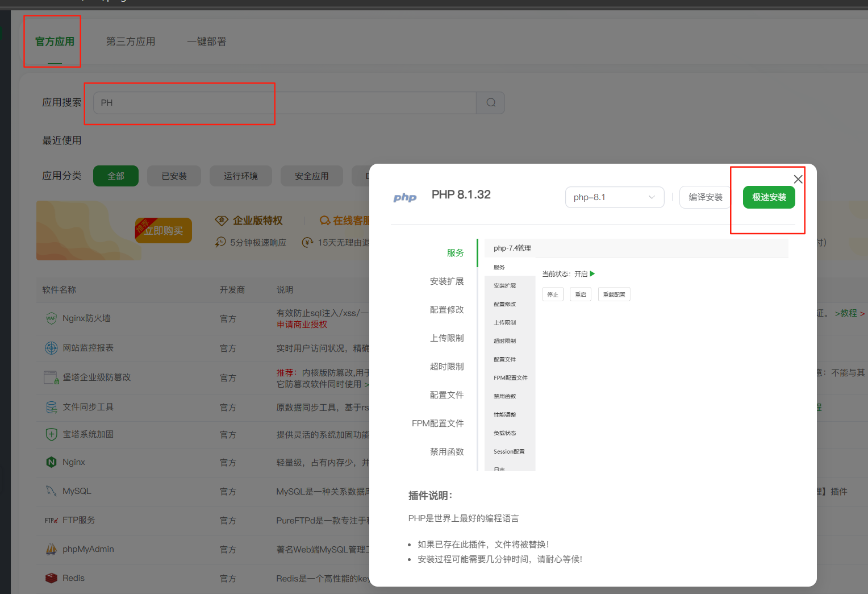Click the 5分钟极速响应 icon
This screenshot has width=868, height=594.
(220, 243)
